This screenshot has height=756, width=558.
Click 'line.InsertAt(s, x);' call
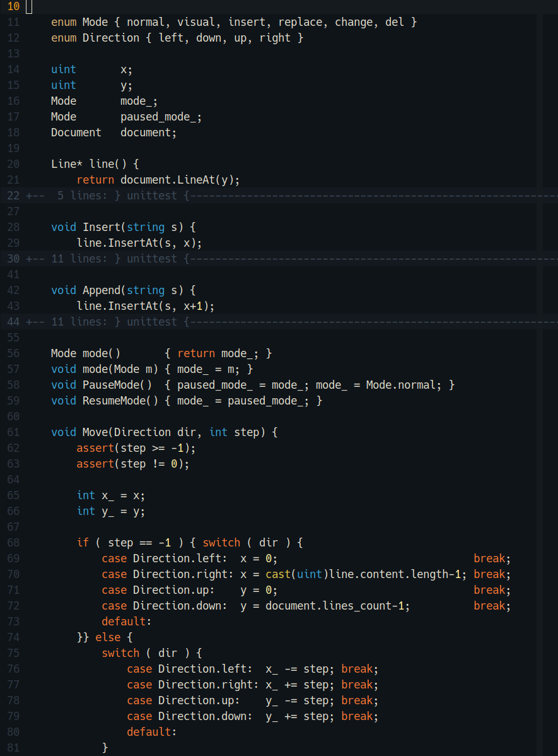139,243
